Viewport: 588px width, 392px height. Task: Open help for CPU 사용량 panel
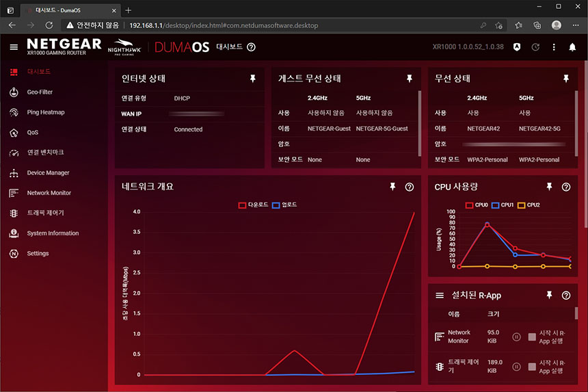pyautogui.click(x=566, y=187)
